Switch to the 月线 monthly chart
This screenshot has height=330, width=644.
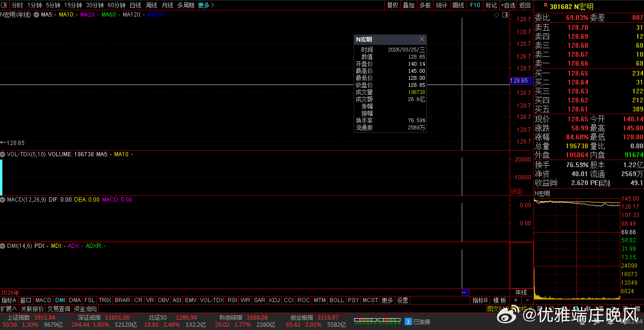[x=167, y=5]
